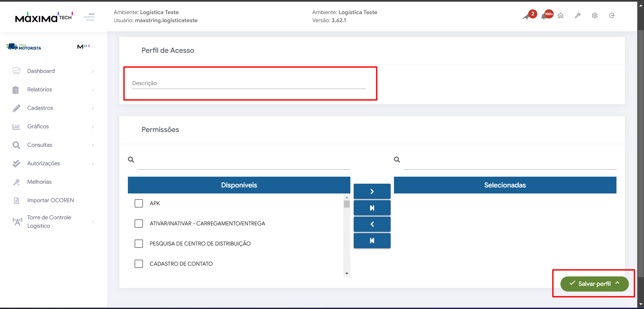Image resolution: width=644 pixels, height=309 pixels.
Task: Remove all selected permissions arrow button
Action: pyautogui.click(x=372, y=240)
